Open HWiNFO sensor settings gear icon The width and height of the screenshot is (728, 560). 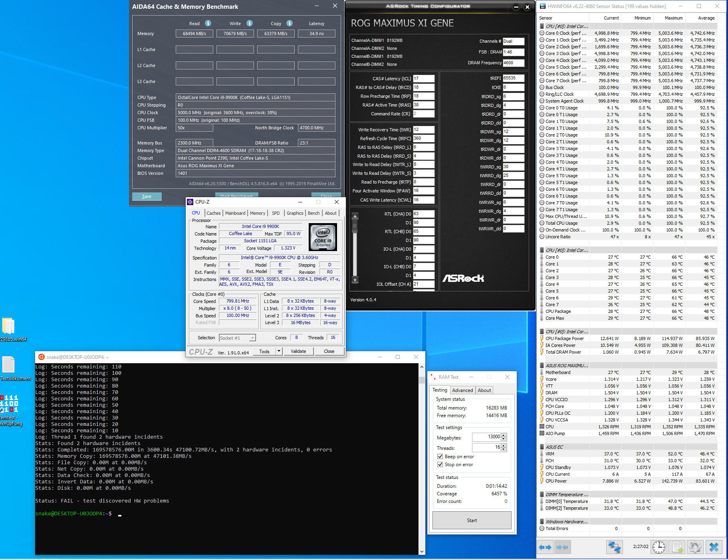[x=695, y=547]
